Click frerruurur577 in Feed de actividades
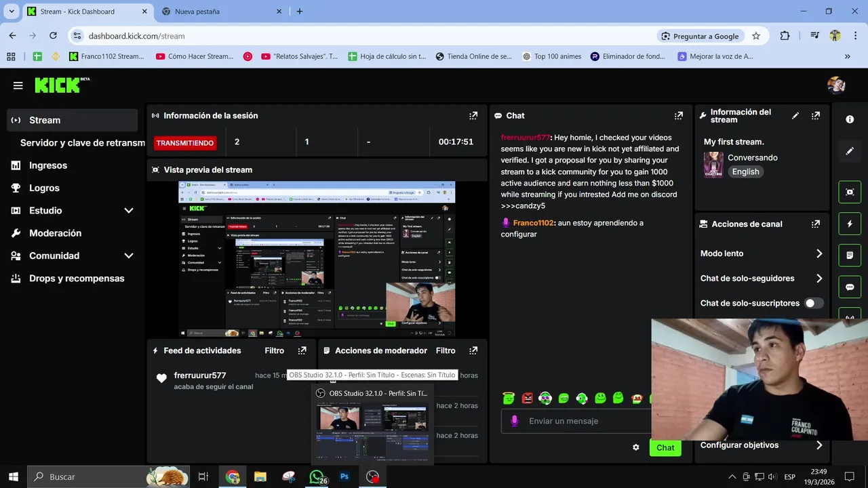868x488 pixels. click(x=199, y=375)
